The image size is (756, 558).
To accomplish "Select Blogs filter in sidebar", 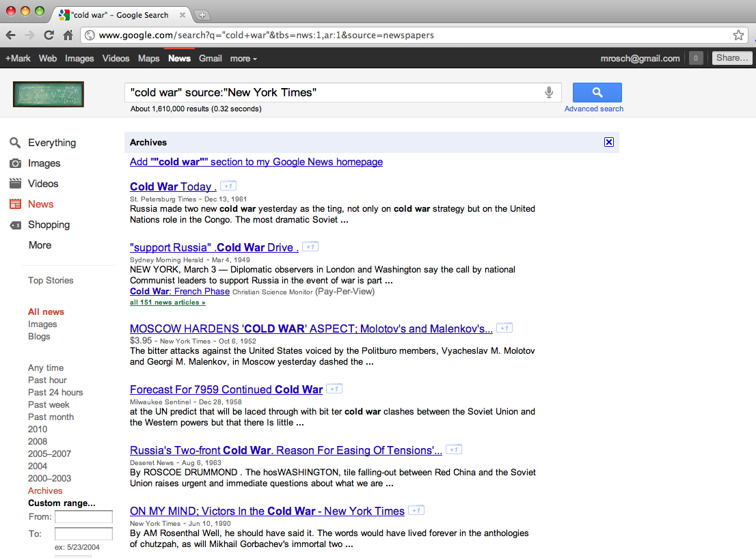I will (x=39, y=336).
